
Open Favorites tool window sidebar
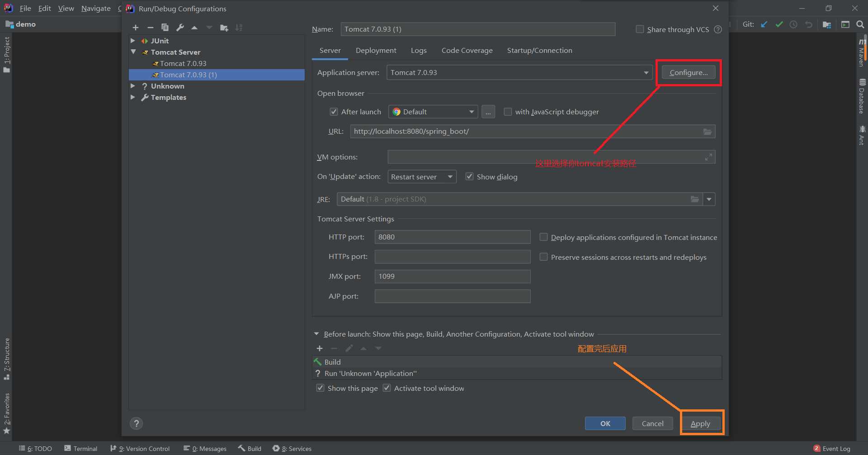(x=6, y=413)
